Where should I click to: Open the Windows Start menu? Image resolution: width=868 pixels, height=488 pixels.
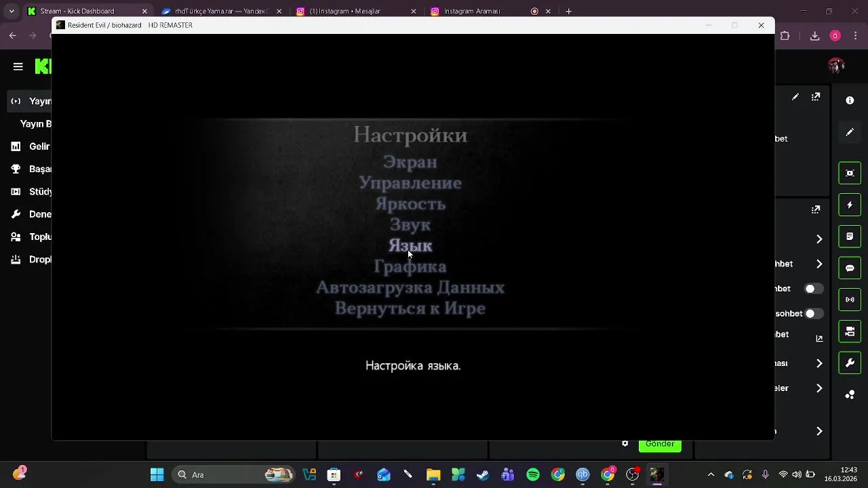(157, 474)
